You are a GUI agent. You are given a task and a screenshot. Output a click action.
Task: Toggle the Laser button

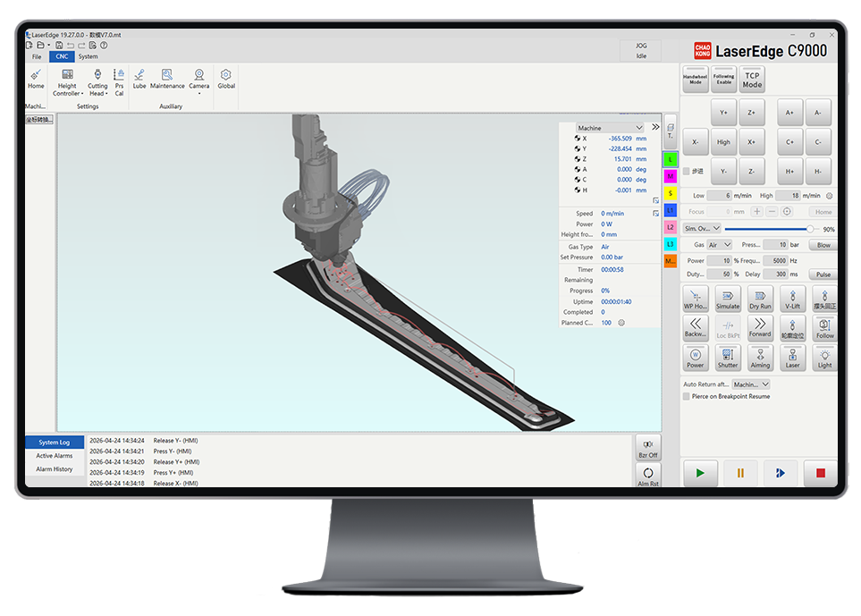coord(792,358)
